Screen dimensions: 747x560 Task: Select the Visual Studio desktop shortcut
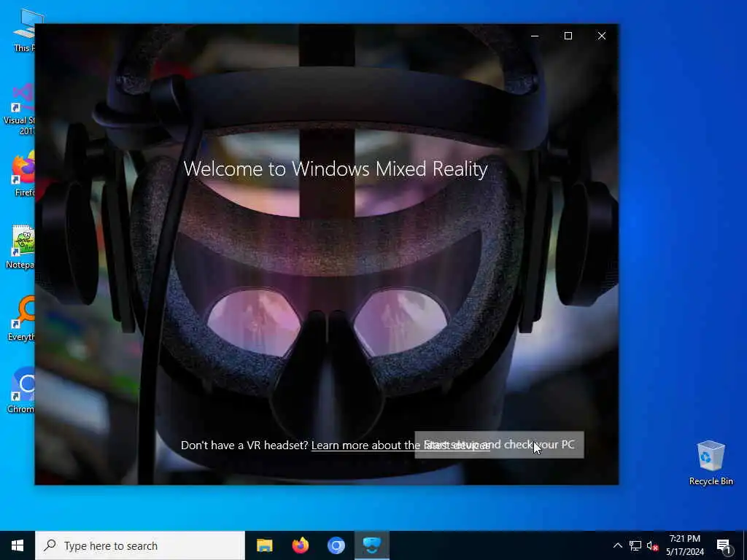coord(21,109)
